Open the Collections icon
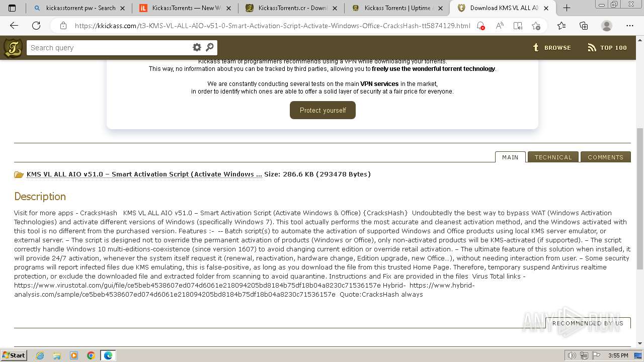Image resolution: width=644 pixels, height=362 pixels. click(x=584, y=26)
